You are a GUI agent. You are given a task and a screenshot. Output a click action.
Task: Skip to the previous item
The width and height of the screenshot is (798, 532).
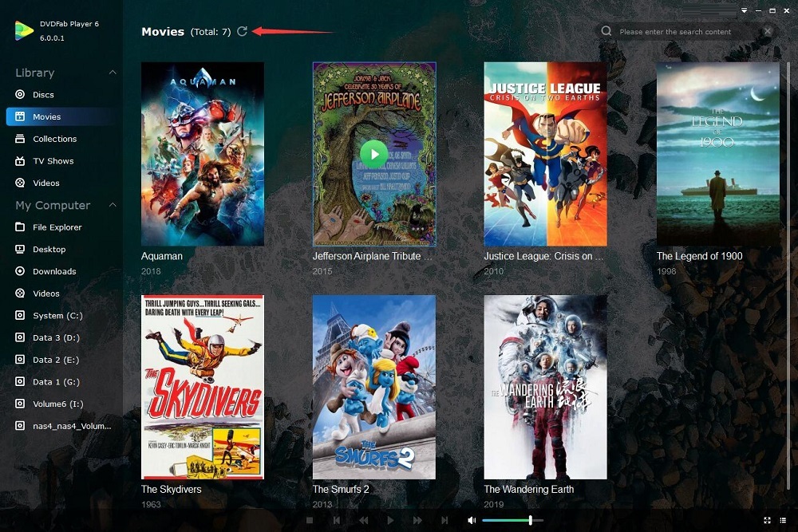pyautogui.click(x=337, y=520)
